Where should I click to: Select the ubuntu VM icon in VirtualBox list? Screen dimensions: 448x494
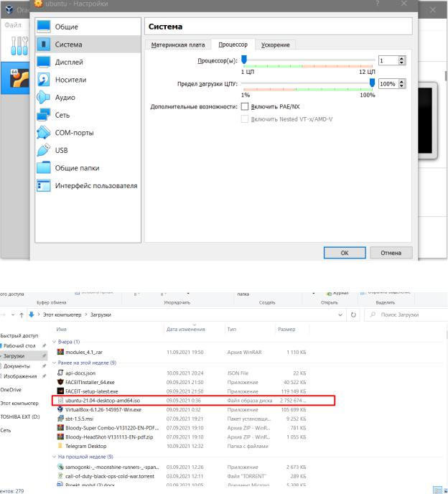tap(19, 78)
